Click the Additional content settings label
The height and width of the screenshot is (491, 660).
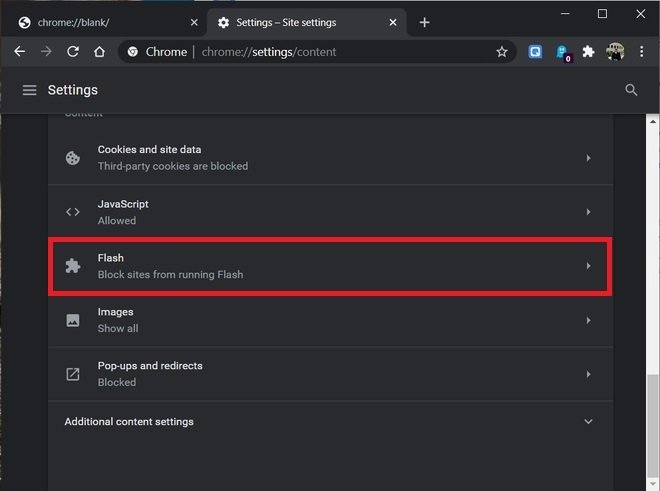click(129, 422)
